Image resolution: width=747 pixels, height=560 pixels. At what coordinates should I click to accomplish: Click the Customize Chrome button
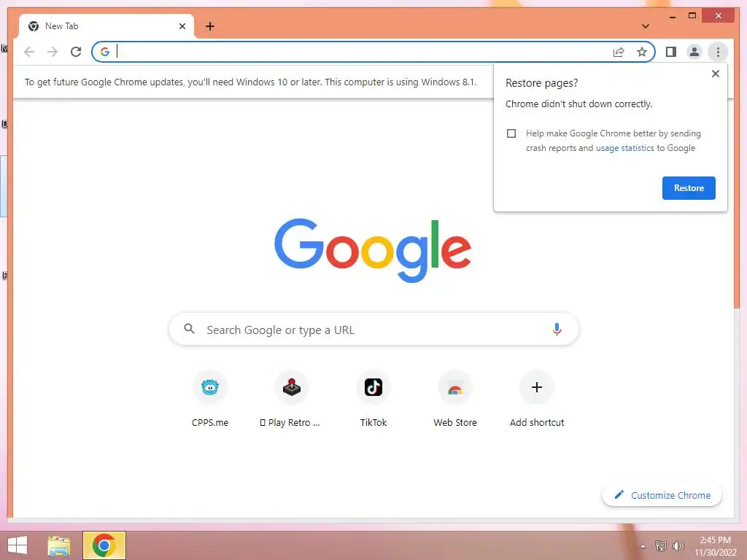coord(662,495)
